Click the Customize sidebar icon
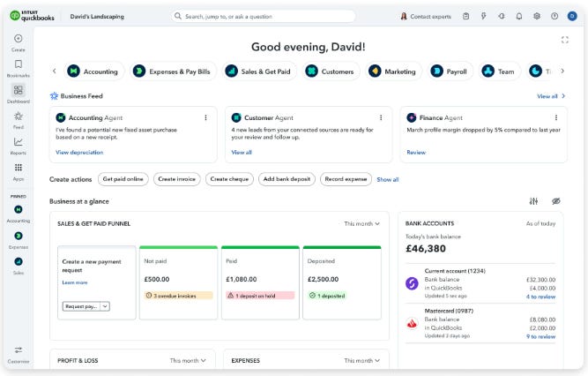 (18, 350)
